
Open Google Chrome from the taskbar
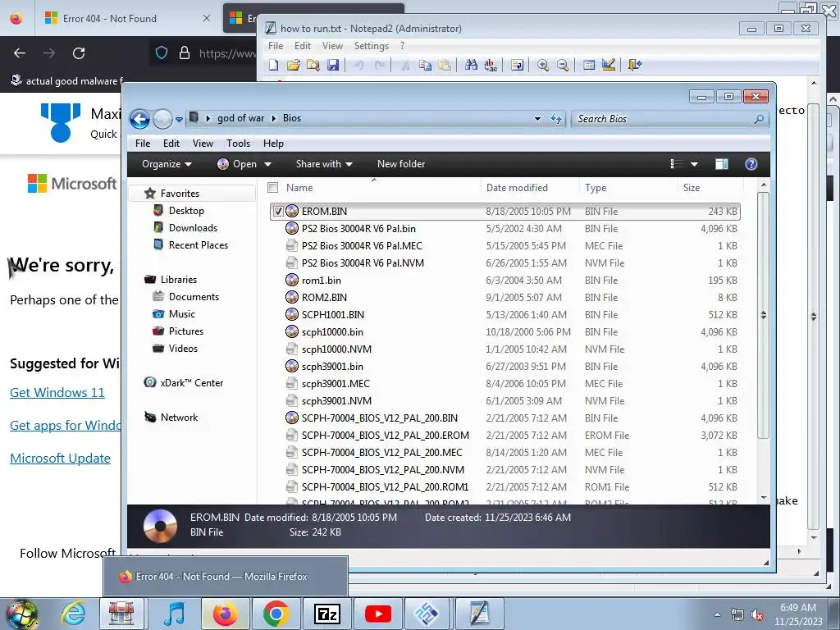(x=276, y=614)
